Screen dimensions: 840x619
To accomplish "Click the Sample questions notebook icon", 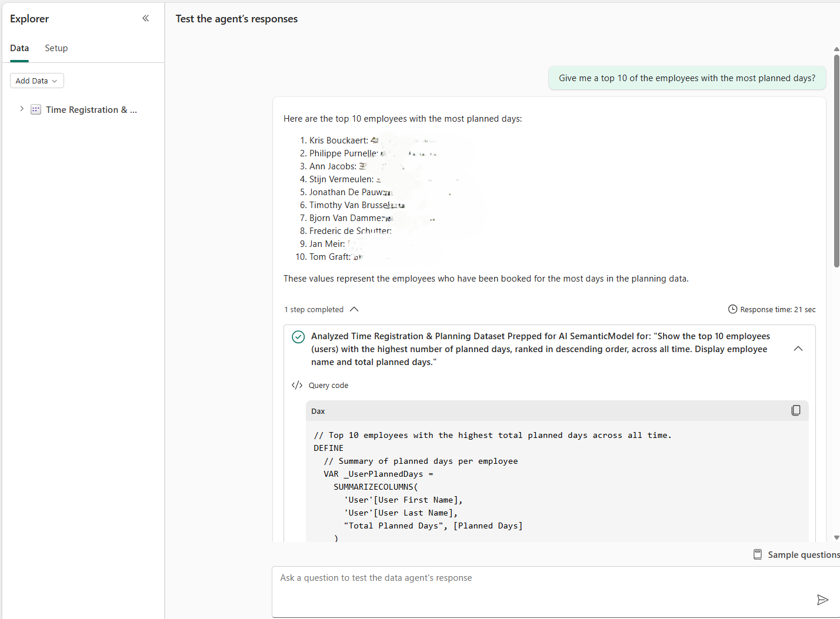I will (758, 554).
